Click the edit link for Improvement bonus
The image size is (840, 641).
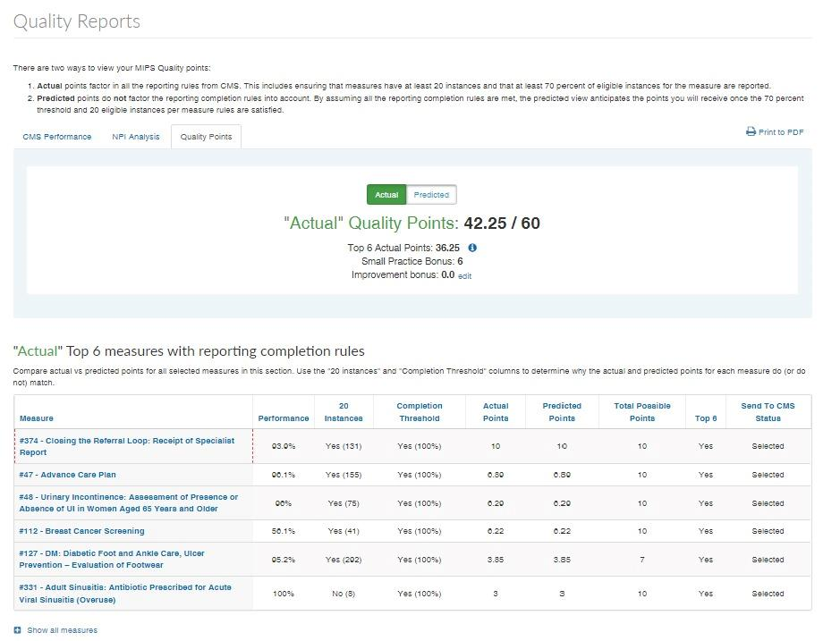464,276
